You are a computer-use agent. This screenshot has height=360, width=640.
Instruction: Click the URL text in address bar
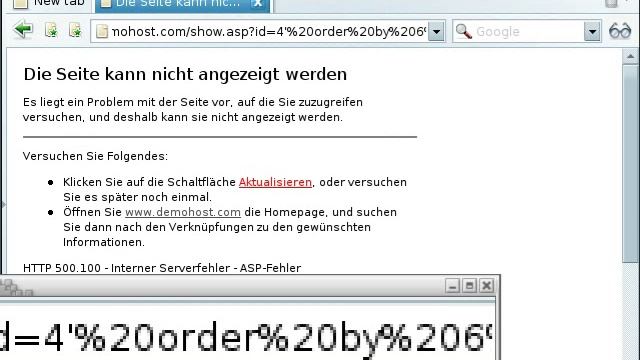click(x=269, y=31)
